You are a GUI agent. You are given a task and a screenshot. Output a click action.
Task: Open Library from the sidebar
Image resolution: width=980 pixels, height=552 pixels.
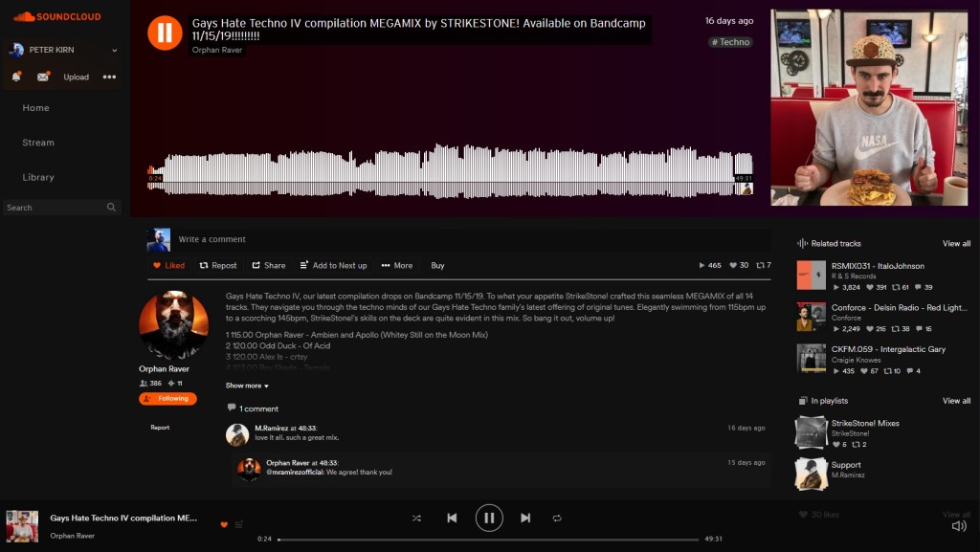coord(38,177)
